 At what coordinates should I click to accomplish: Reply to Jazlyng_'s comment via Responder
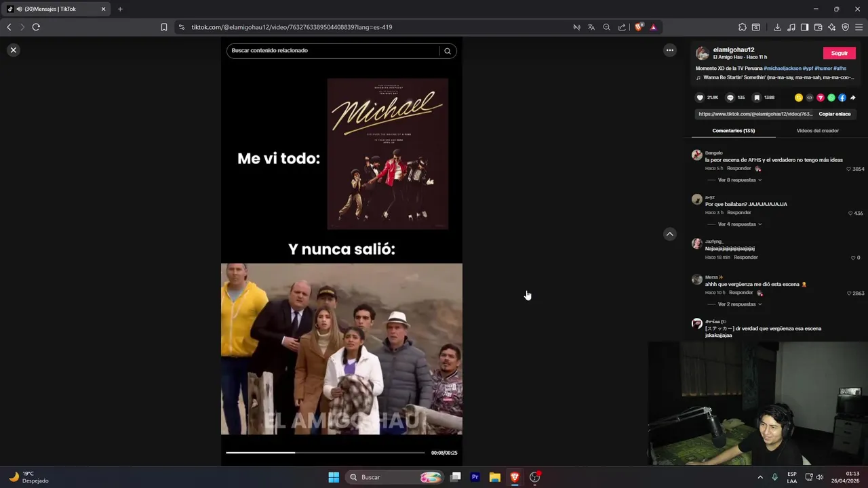point(745,257)
